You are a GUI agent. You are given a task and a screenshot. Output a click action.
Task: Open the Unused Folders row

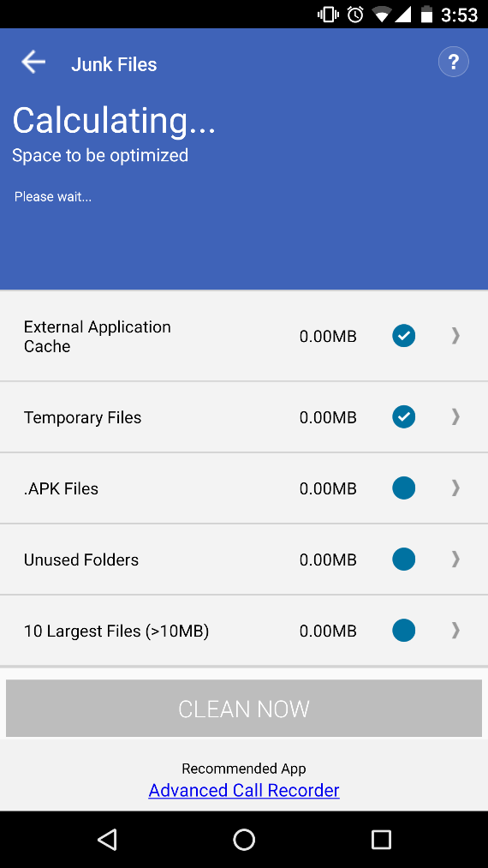pos(244,560)
